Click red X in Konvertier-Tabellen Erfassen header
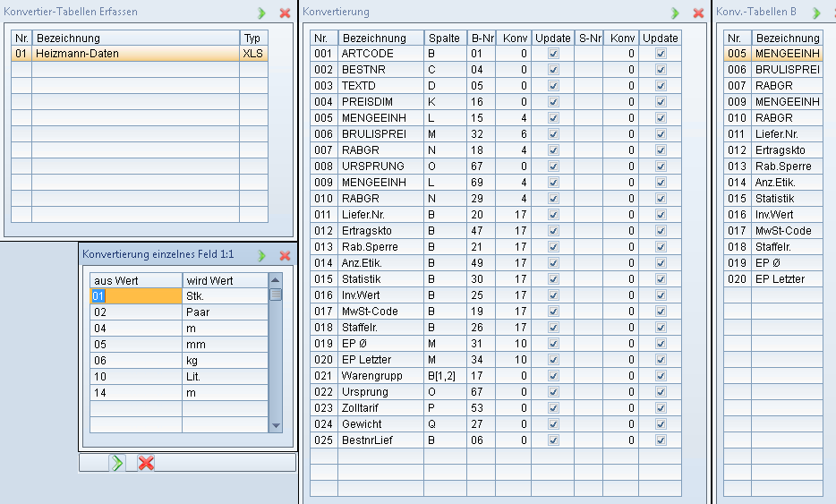The width and height of the screenshot is (836, 504). [x=285, y=13]
